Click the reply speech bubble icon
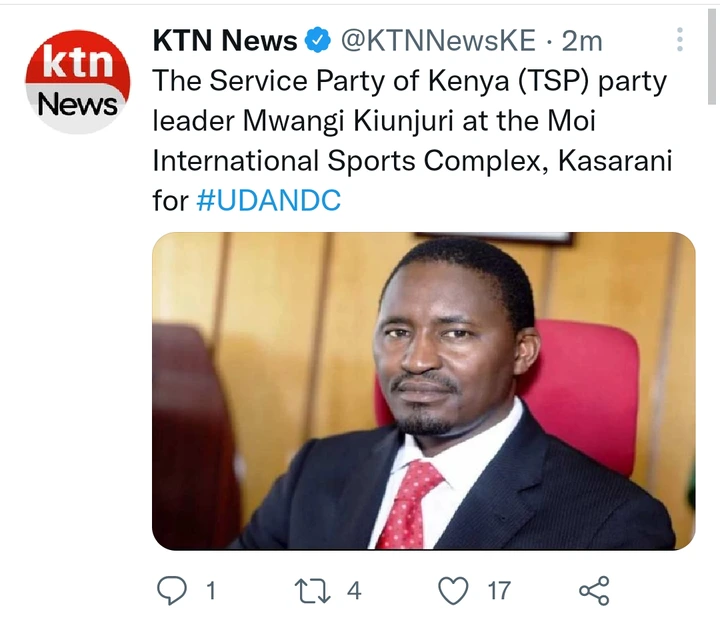The height and width of the screenshot is (628, 720). 172,590
